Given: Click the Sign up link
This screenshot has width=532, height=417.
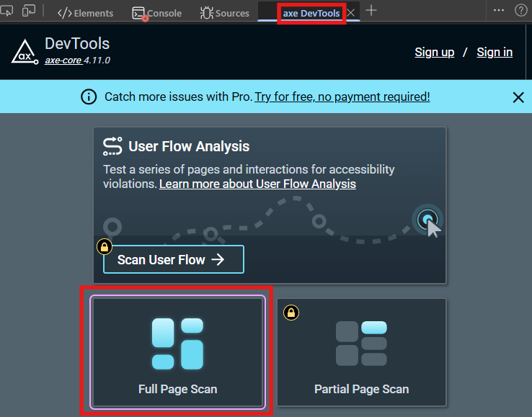Looking at the screenshot, I should tap(434, 52).
